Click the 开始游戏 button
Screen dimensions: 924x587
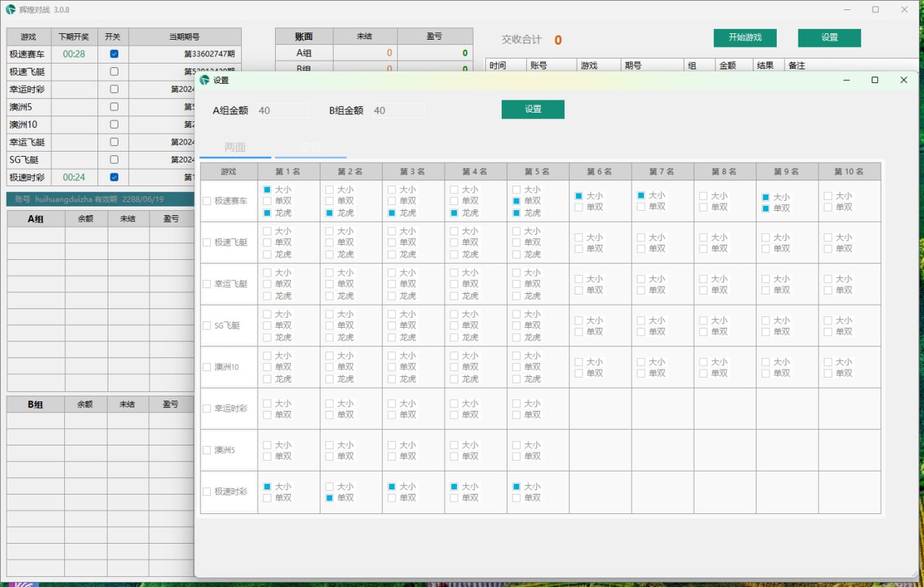tap(744, 38)
